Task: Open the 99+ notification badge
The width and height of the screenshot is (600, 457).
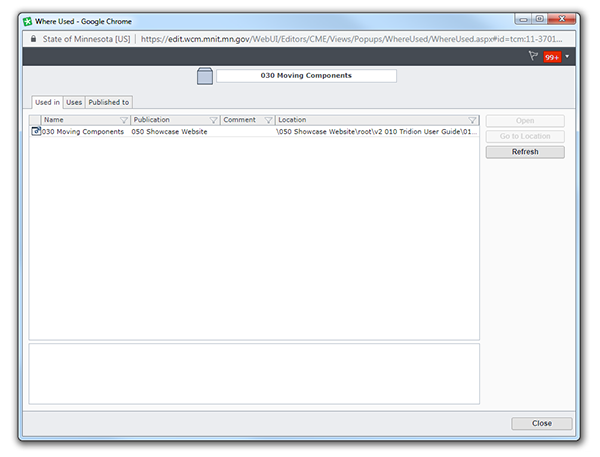Action: click(552, 58)
